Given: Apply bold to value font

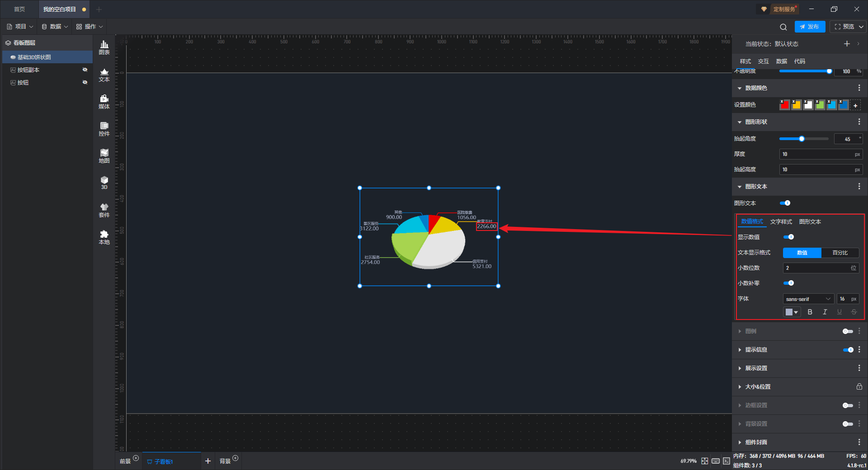Looking at the screenshot, I should pos(810,312).
